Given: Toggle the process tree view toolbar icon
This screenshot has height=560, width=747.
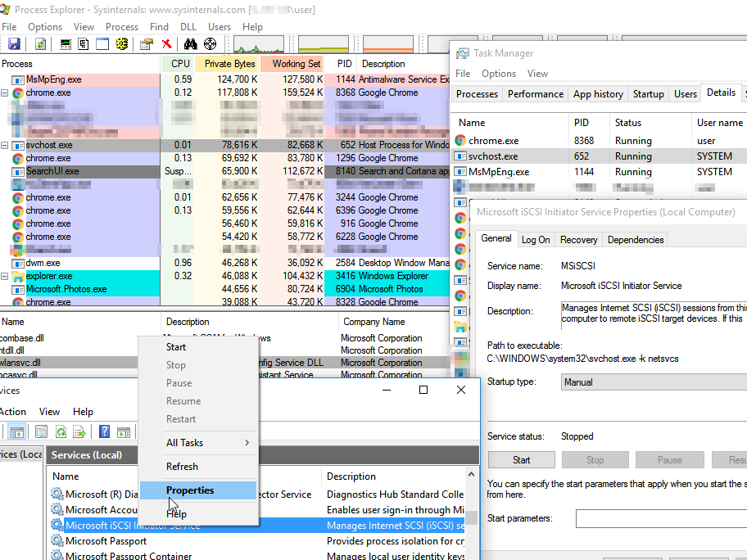Looking at the screenshot, I should [x=84, y=44].
